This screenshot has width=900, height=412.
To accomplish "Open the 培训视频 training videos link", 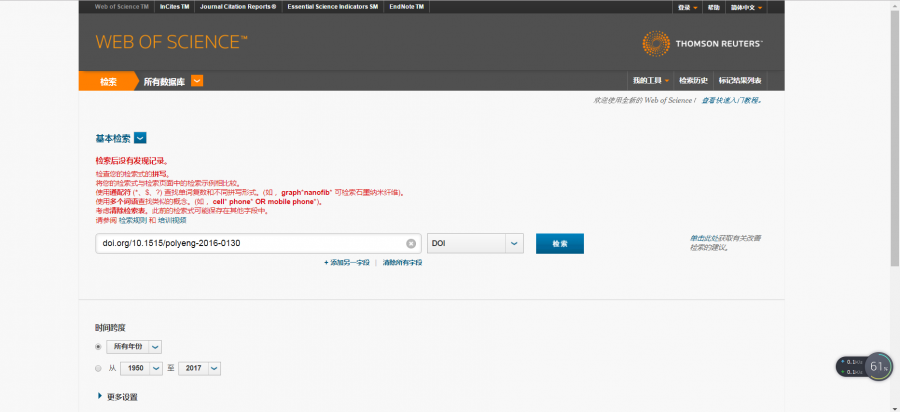I will click(172, 220).
